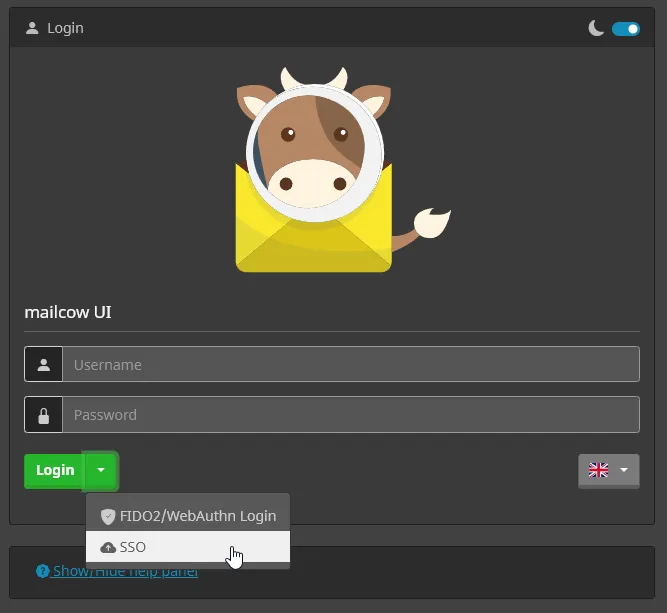Viewport: 667px width, 613px height.
Task: Click the person icon before Username
Action: pos(43,364)
